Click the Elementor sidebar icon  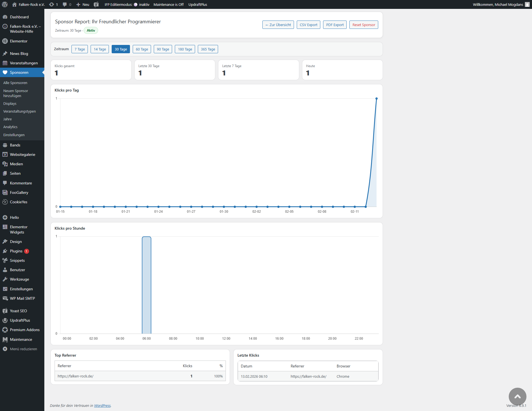(x=5, y=41)
